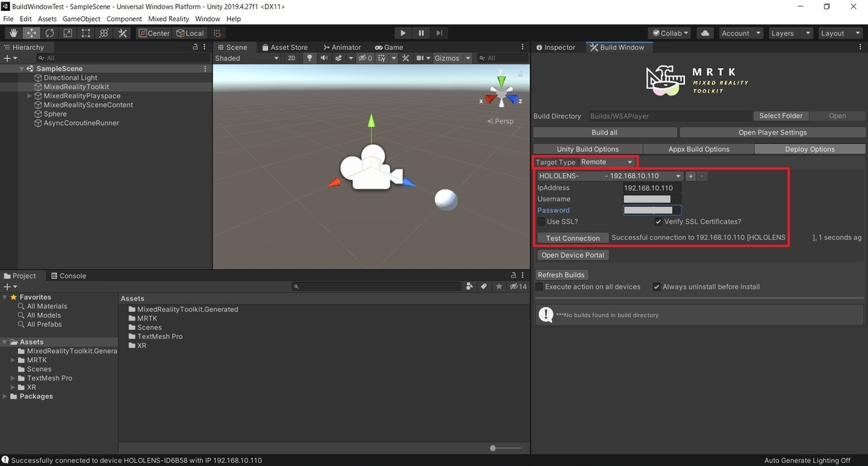Open the Component menu
Image resolution: width=868 pixels, height=466 pixels.
[124, 19]
